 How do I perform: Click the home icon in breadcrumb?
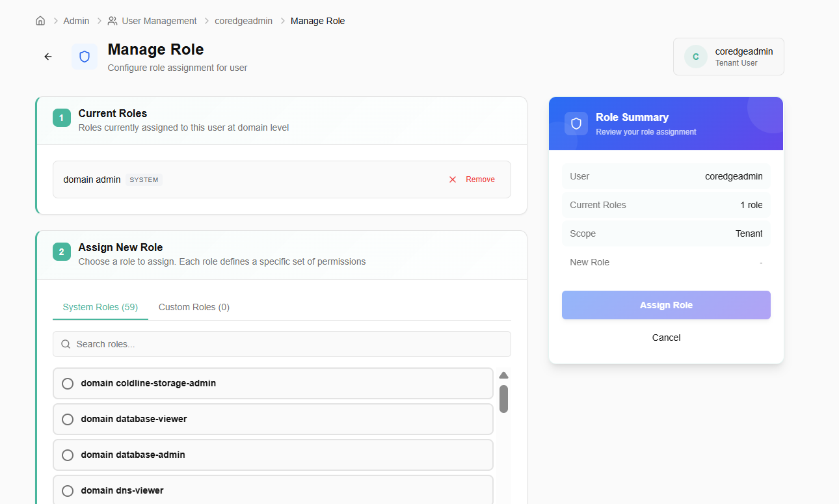(40, 21)
